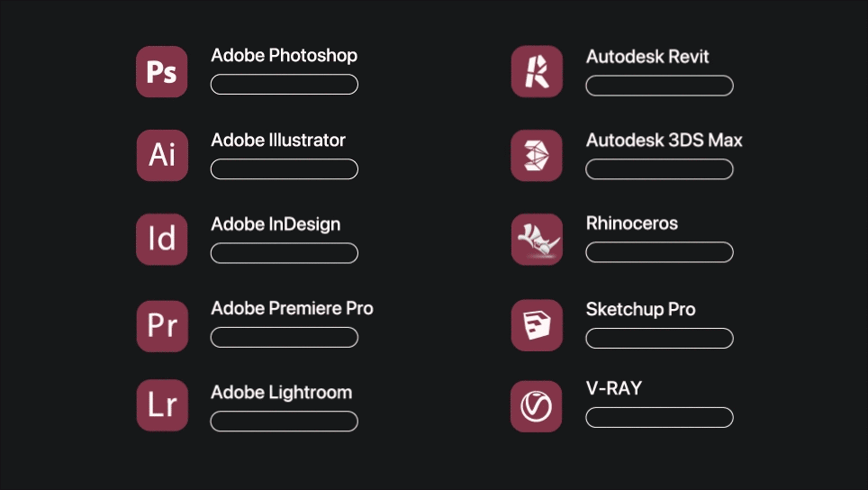Click the skill bar under Adobe Photoshop
868x490 pixels.
click(x=285, y=84)
